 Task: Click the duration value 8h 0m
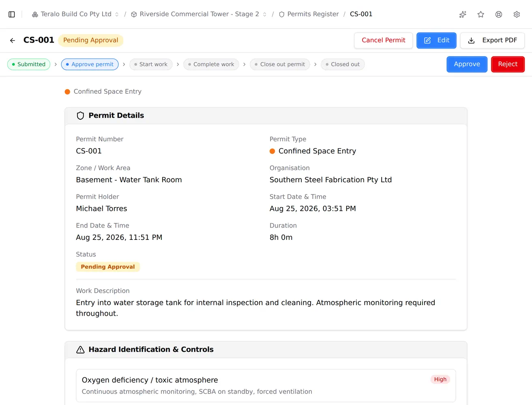pyautogui.click(x=281, y=237)
